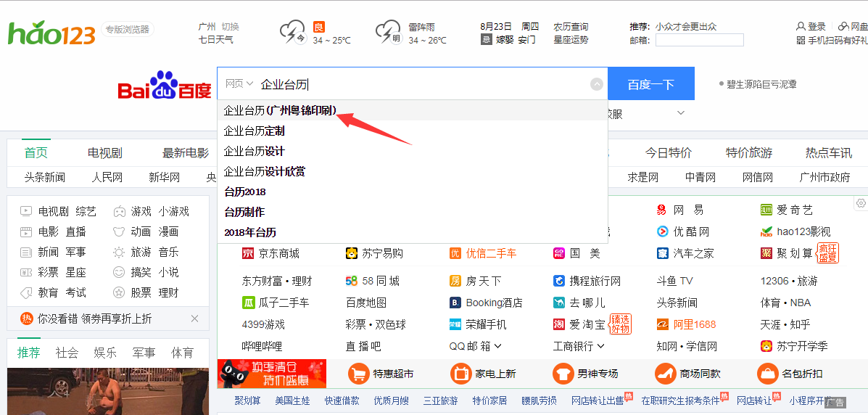Click the hao123 logo

tap(51, 32)
